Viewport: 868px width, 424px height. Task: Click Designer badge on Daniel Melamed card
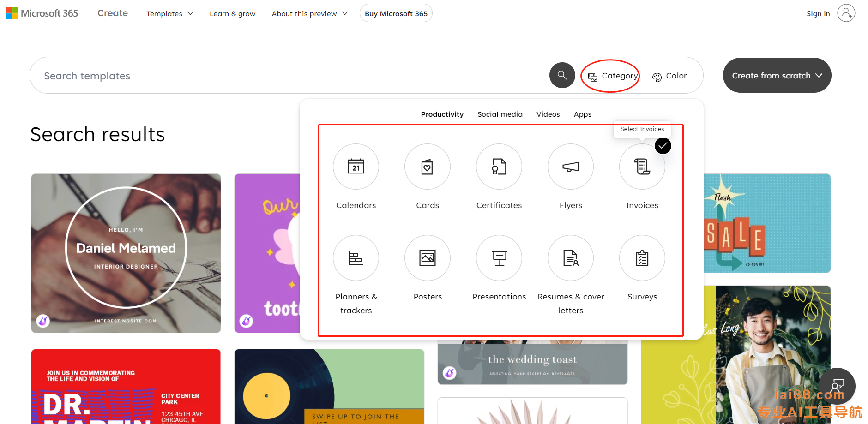tap(43, 320)
